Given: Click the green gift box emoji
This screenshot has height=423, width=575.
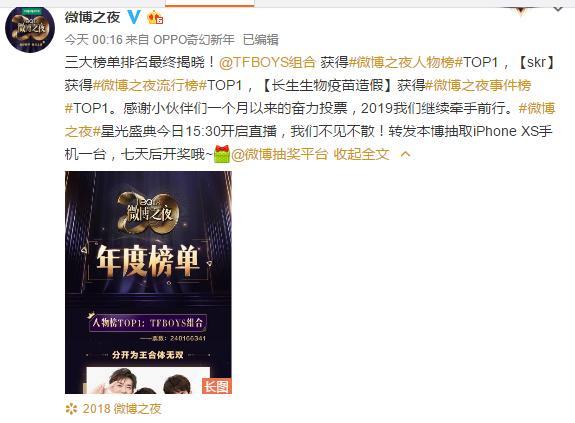Looking at the screenshot, I should pyautogui.click(x=221, y=154).
